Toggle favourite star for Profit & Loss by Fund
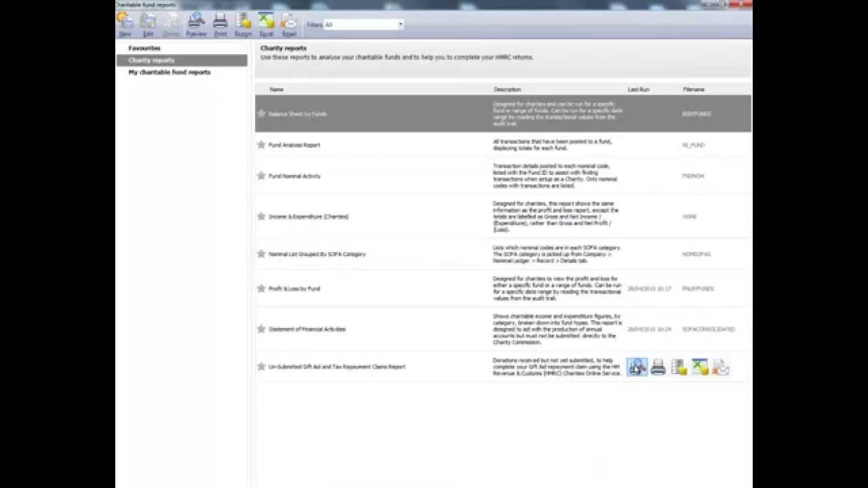The width and height of the screenshot is (868, 488). click(x=261, y=288)
